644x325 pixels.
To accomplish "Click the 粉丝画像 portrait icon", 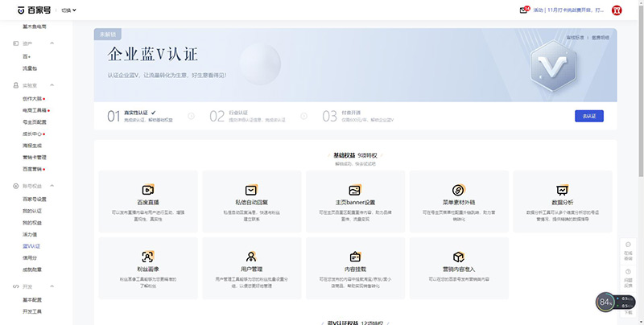I will [148, 257].
